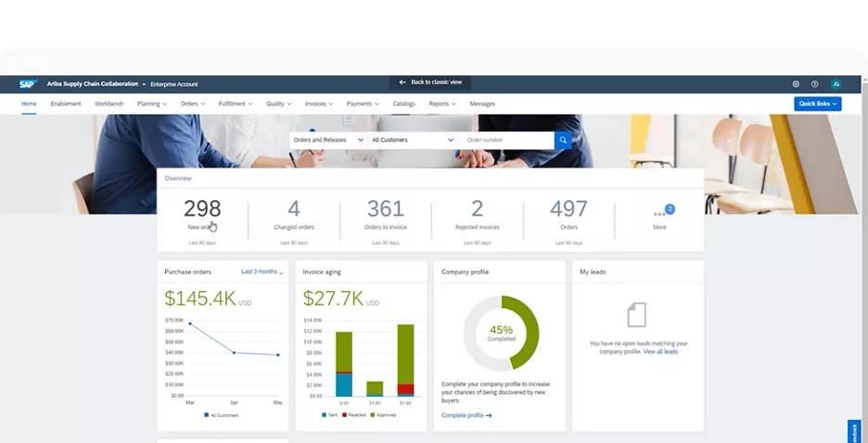Screen dimensions: 868x443
Task: Click the 31-60 invoice aging bar
Action: pos(375,389)
